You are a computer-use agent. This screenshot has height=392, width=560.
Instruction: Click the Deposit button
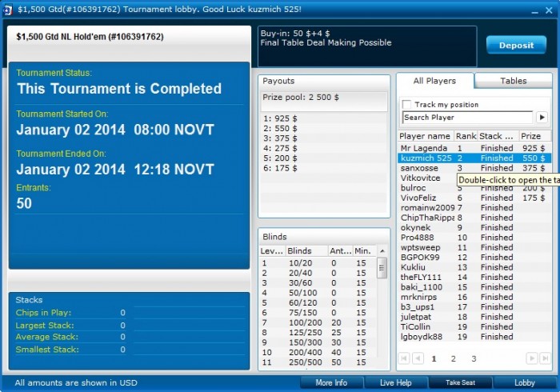(516, 46)
